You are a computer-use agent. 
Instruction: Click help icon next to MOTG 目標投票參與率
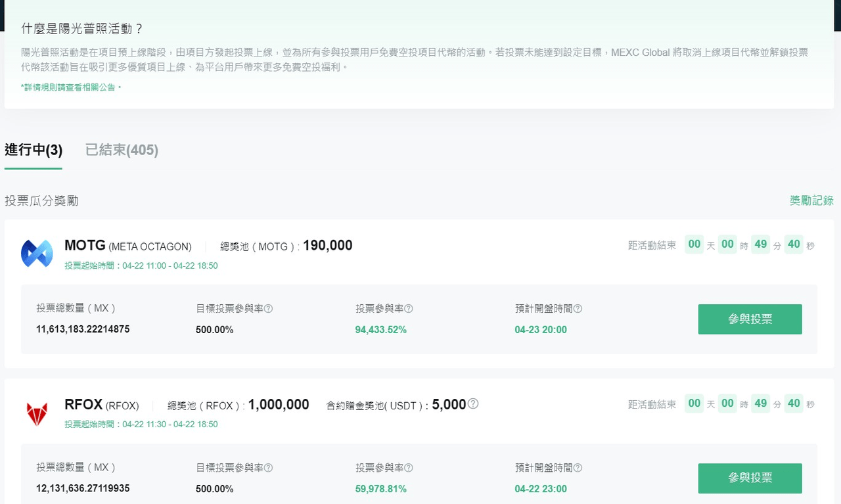268,309
